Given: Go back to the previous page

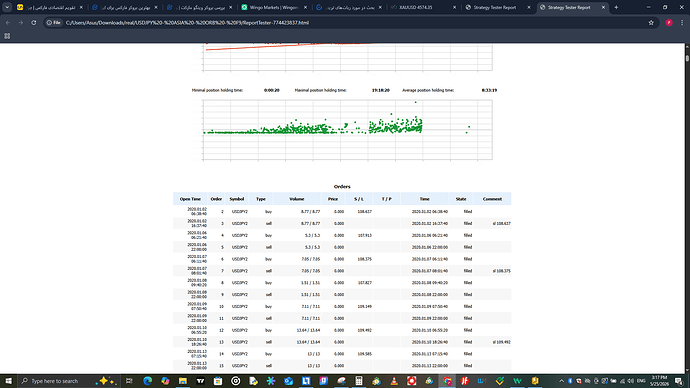Looking at the screenshot, I should coord(8,22).
